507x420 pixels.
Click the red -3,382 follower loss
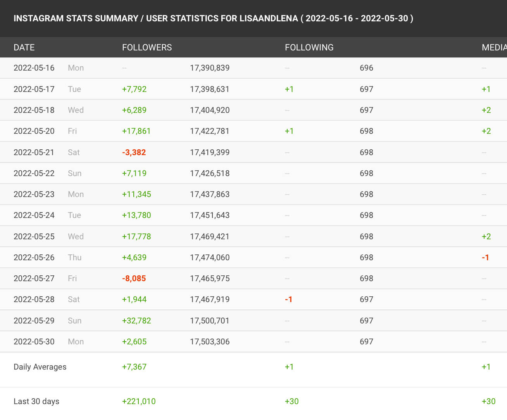(134, 152)
